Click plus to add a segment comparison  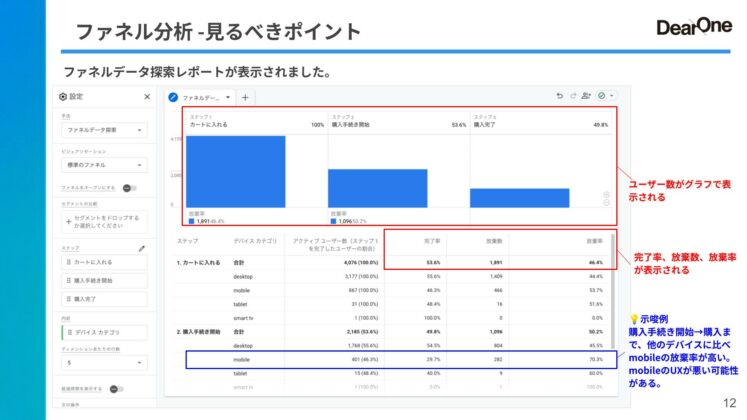pos(69,221)
